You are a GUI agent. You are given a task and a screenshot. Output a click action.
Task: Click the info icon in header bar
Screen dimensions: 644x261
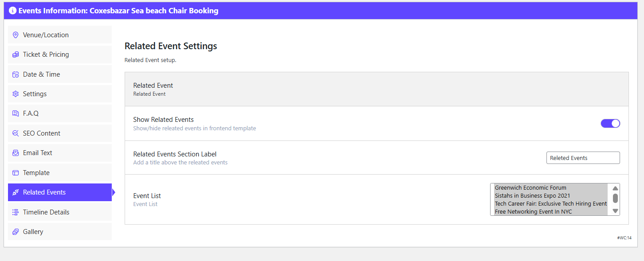pyautogui.click(x=12, y=11)
